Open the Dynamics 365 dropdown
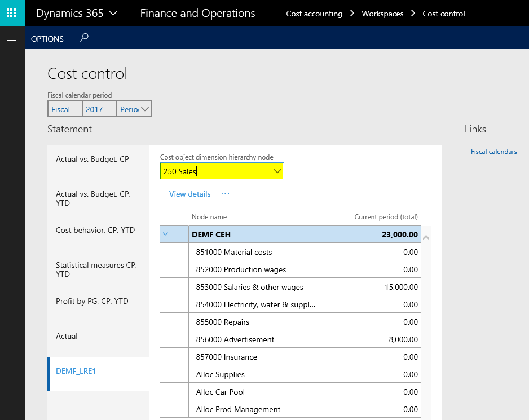529x420 pixels. coord(77,14)
